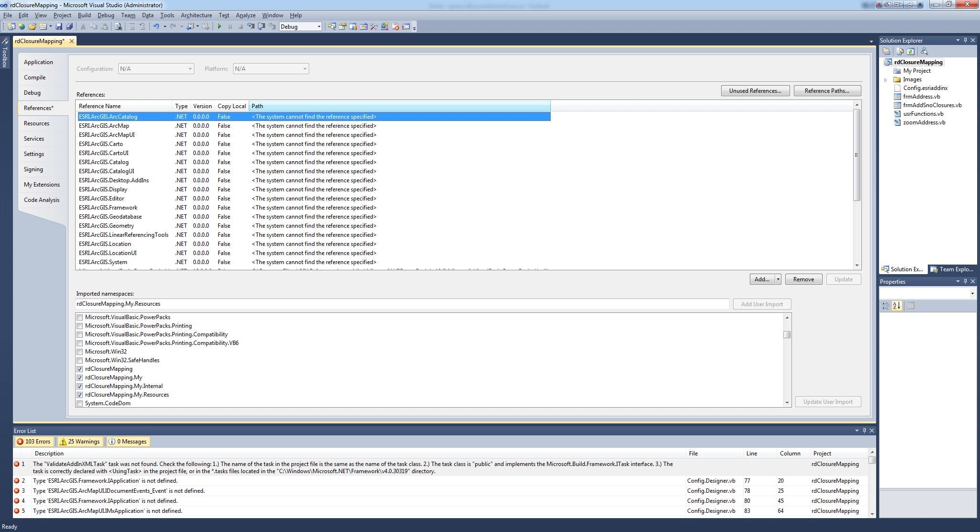Open the Build menu
The height and width of the screenshot is (532, 980).
tap(84, 15)
